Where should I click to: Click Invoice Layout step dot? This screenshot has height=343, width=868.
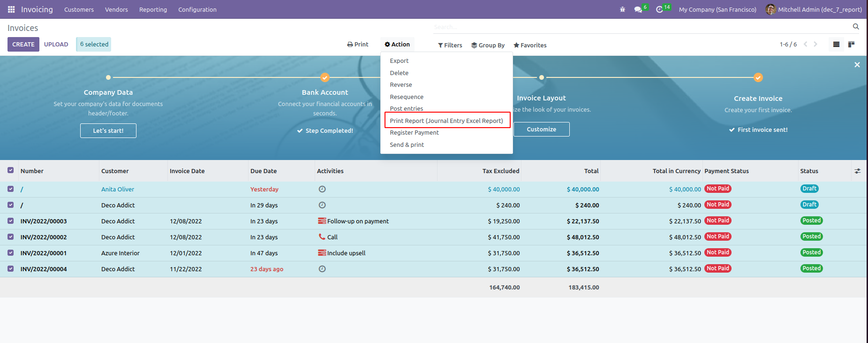pyautogui.click(x=542, y=77)
